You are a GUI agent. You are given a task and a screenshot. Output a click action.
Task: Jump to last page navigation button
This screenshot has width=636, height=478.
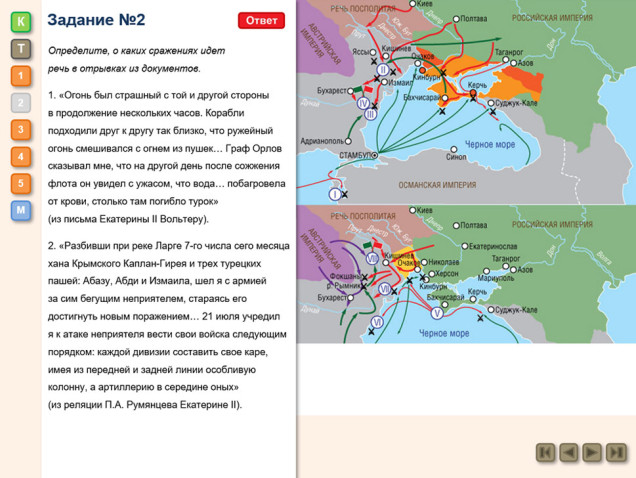pos(617,452)
